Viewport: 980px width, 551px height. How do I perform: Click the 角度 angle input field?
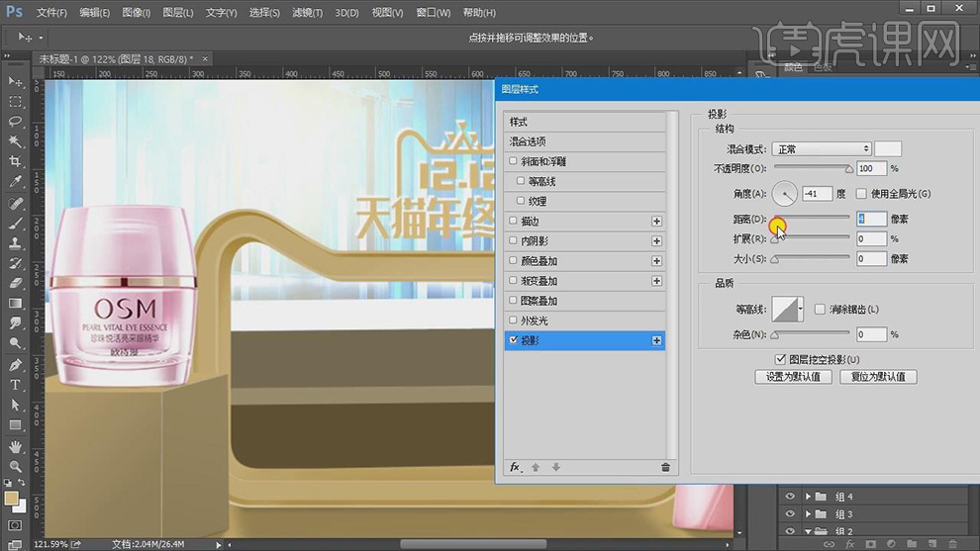(x=817, y=194)
